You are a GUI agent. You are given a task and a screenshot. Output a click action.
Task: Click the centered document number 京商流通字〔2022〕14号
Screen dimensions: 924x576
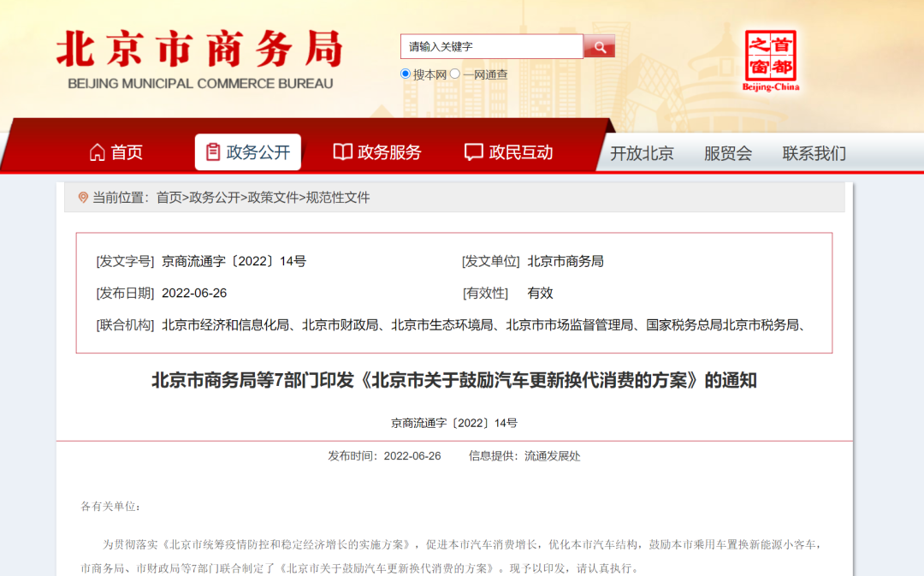(x=454, y=423)
